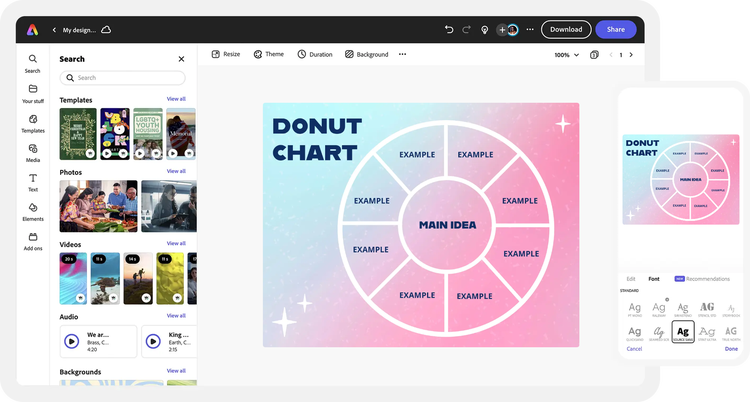750x402 pixels.
Task: Open the Duration toolbar option
Action: tap(315, 54)
